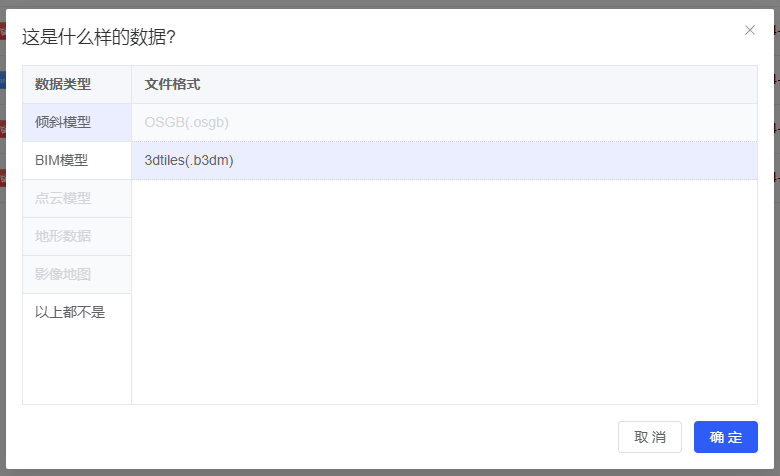Click the topmost red icon at the left edge

coord(2,31)
